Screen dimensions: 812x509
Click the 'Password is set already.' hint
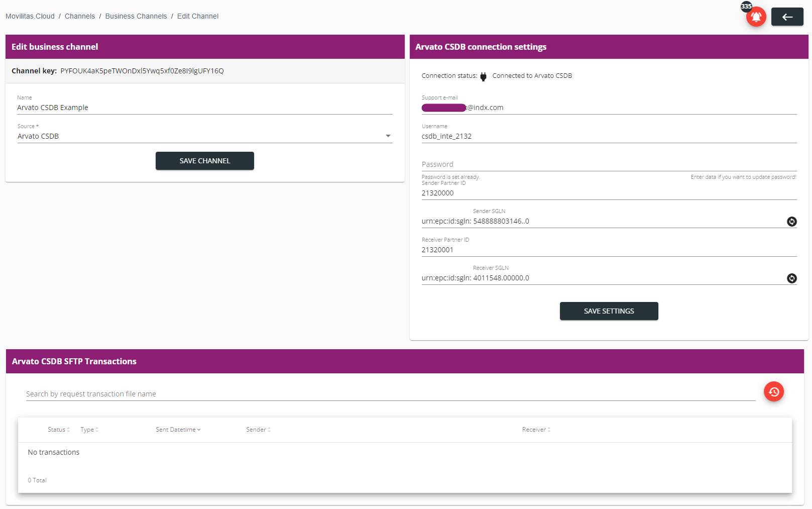451,177
